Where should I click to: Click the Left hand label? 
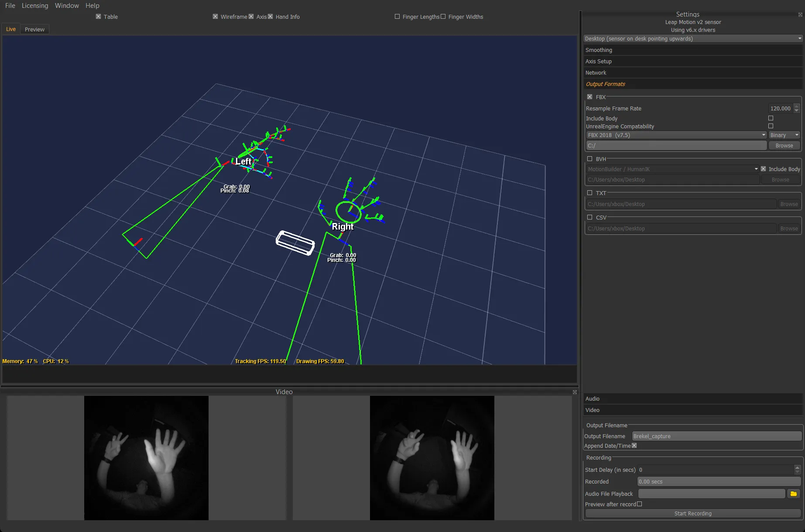point(243,161)
